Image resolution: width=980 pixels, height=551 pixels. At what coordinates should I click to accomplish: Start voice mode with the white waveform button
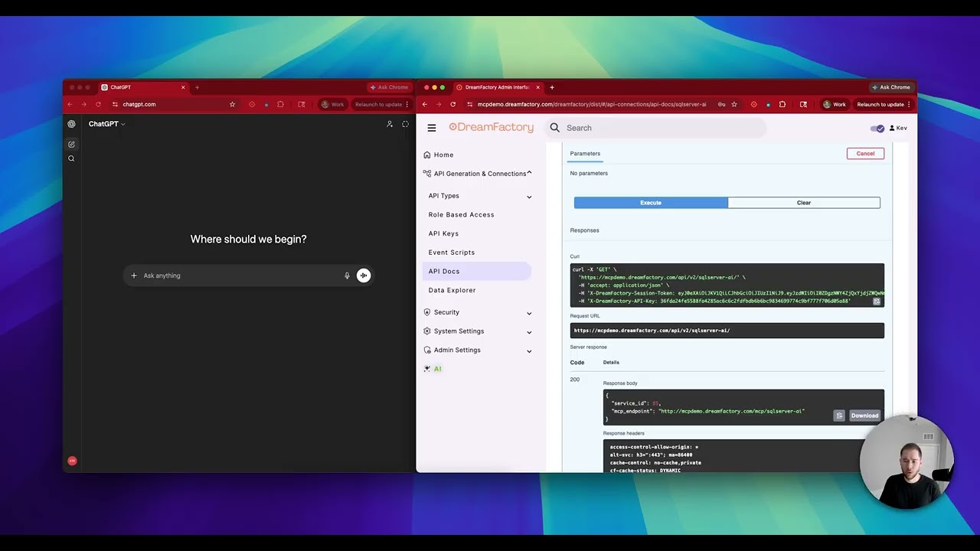(x=364, y=275)
